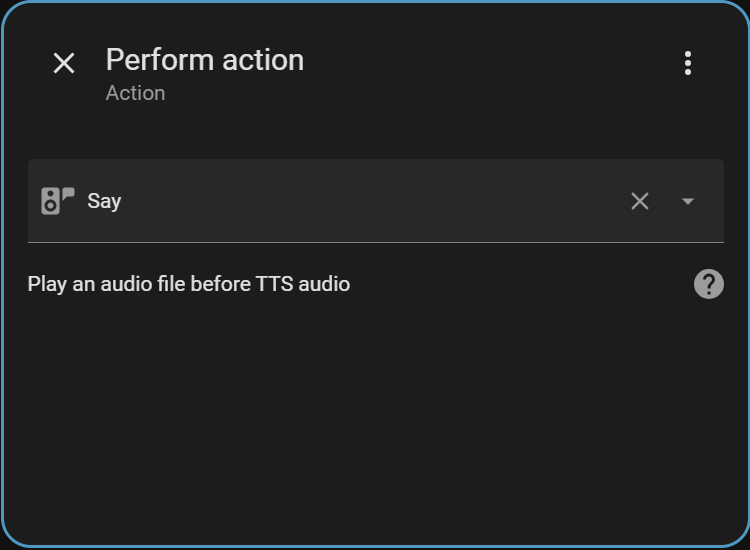Click the Say action input field
The height and width of the screenshot is (550, 750).
(x=350, y=201)
